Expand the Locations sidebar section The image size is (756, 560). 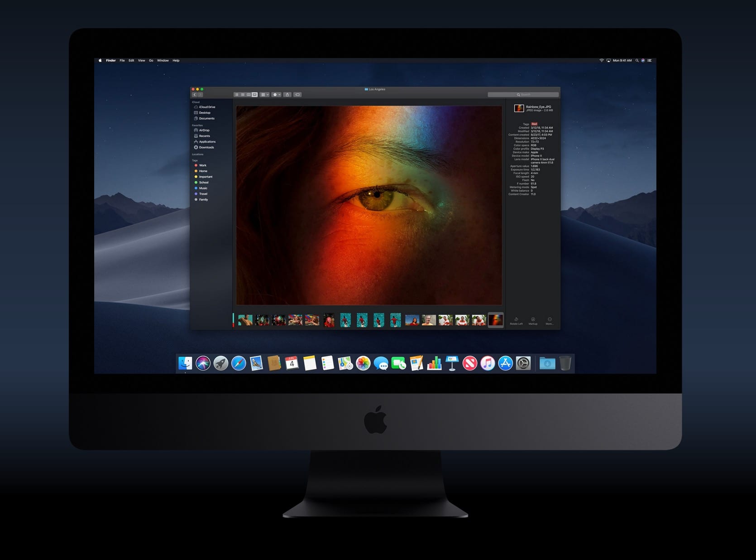198,154
